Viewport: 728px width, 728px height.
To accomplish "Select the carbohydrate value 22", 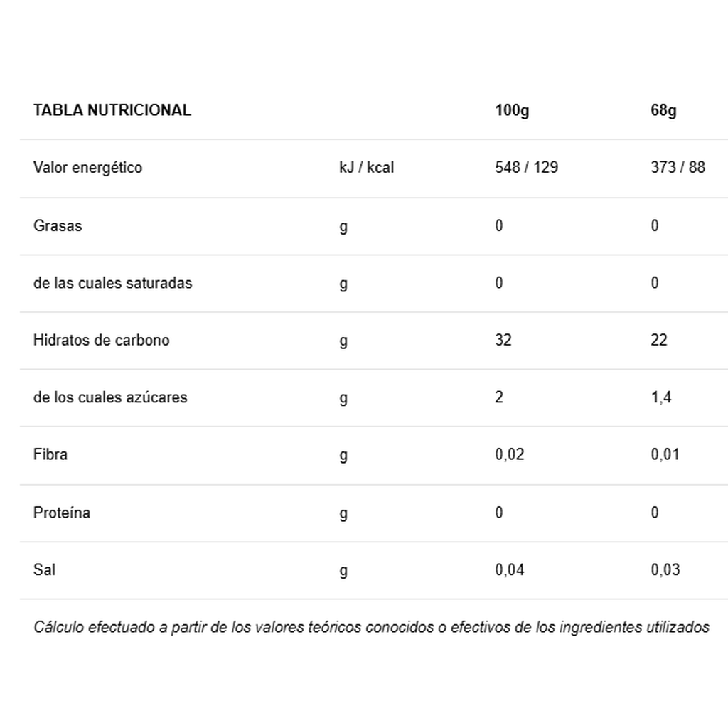I will pyautogui.click(x=659, y=340).
